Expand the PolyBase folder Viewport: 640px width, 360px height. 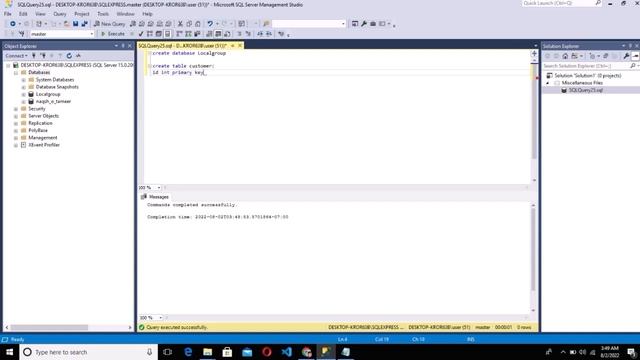pos(16,131)
